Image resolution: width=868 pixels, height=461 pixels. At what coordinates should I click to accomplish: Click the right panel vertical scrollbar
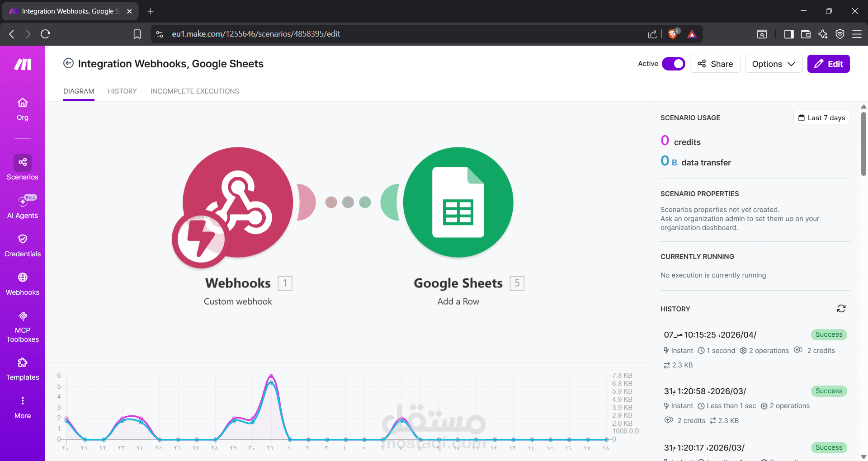[863, 144]
